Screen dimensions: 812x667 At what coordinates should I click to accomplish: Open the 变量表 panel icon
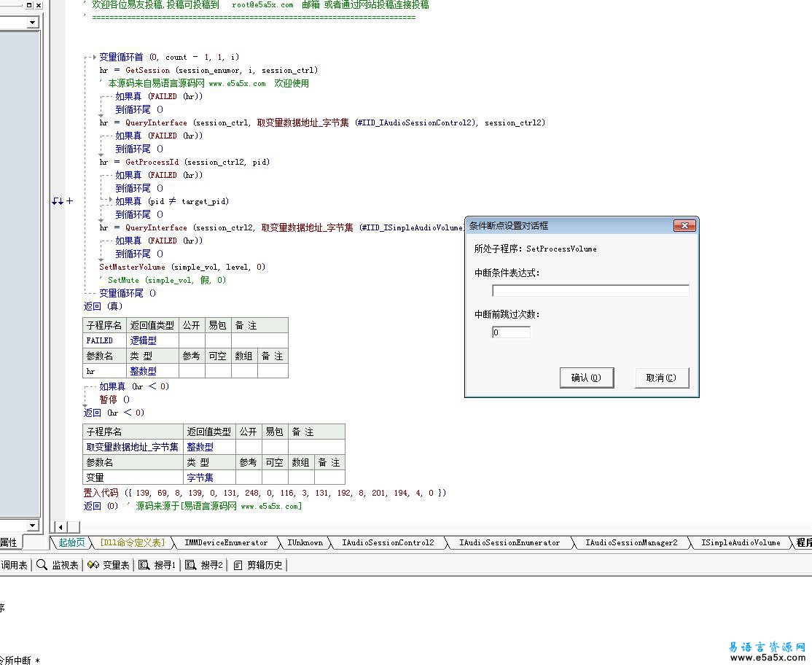pos(93,565)
